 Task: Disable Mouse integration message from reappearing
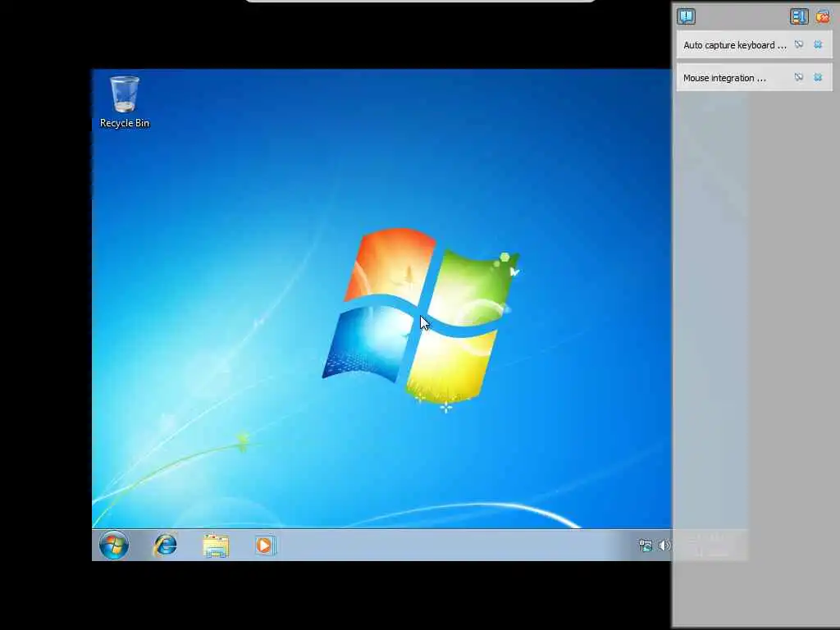pos(799,77)
